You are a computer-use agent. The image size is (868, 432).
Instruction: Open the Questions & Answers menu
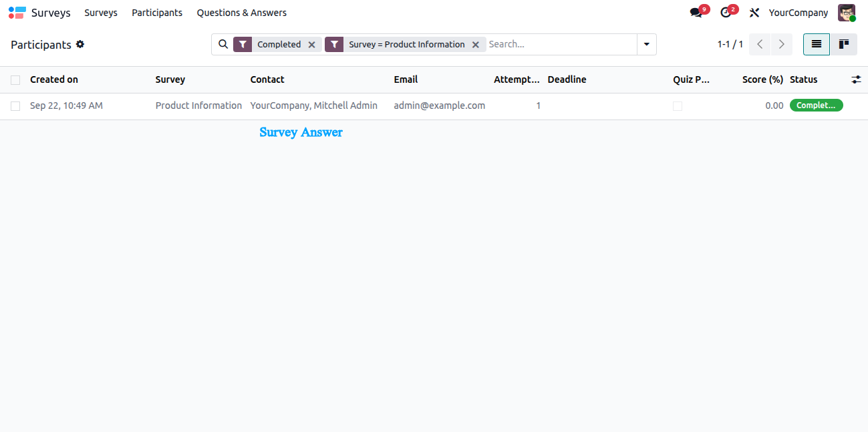pos(242,13)
